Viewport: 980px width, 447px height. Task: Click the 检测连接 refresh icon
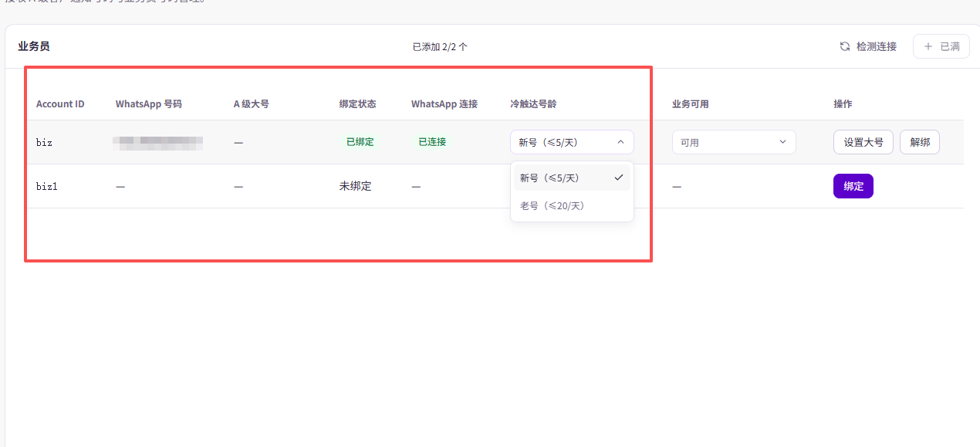[x=845, y=46]
